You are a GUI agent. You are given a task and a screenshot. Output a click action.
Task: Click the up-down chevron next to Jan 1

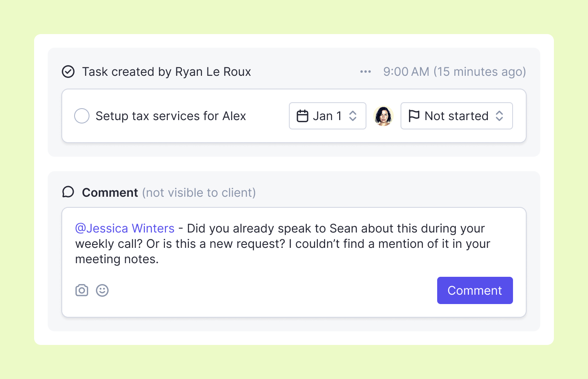point(353,116)
